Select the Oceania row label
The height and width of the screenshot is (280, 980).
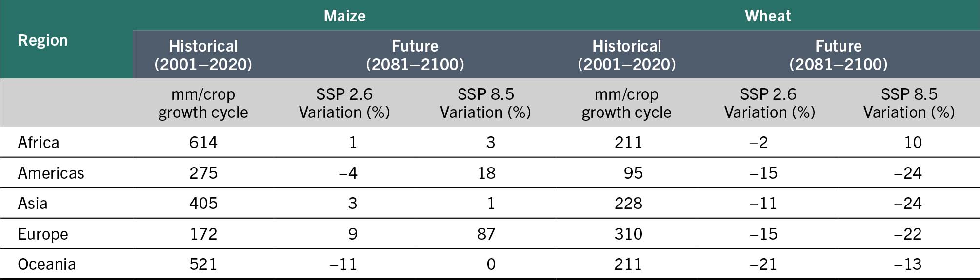47,264
